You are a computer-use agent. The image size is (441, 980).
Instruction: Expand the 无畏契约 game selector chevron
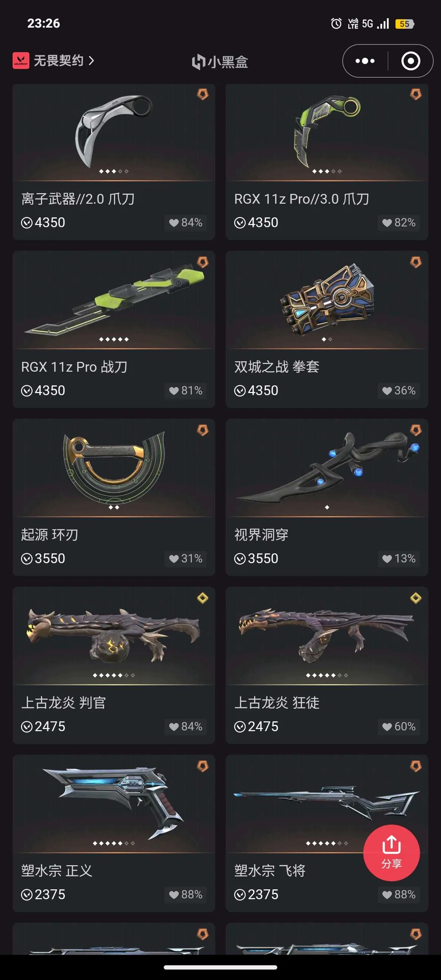pos(91,61)
